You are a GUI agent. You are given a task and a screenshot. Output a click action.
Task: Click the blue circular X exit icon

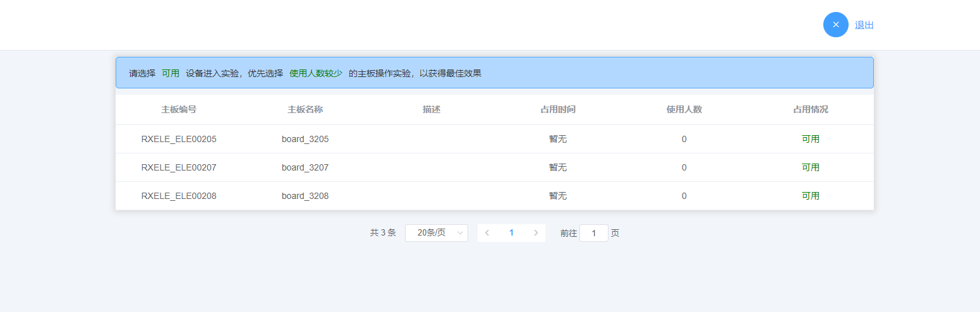point(835,25)
